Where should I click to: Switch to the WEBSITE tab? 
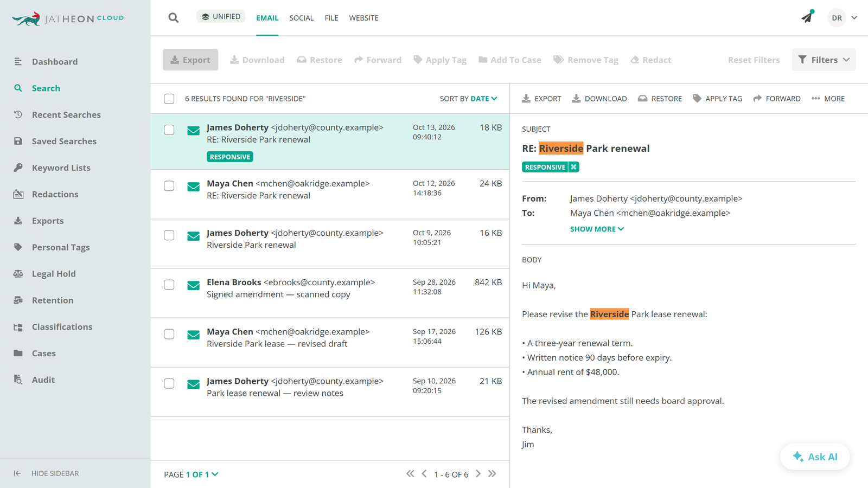point(363,18)
